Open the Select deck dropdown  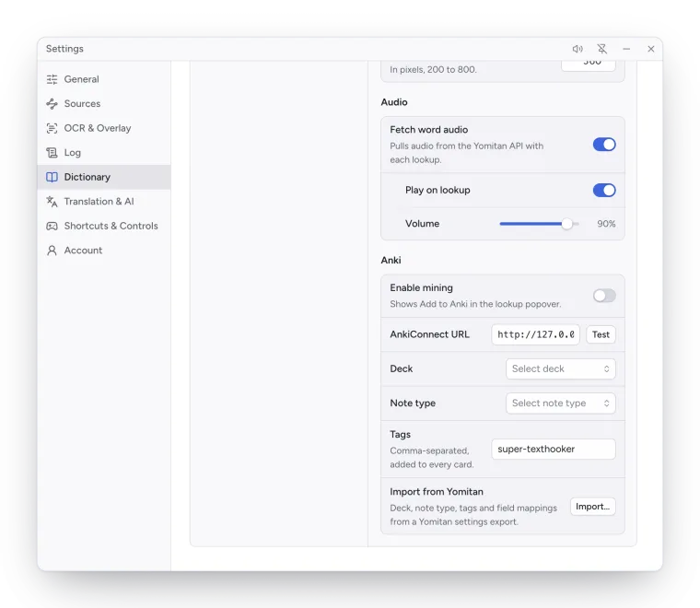560,368
